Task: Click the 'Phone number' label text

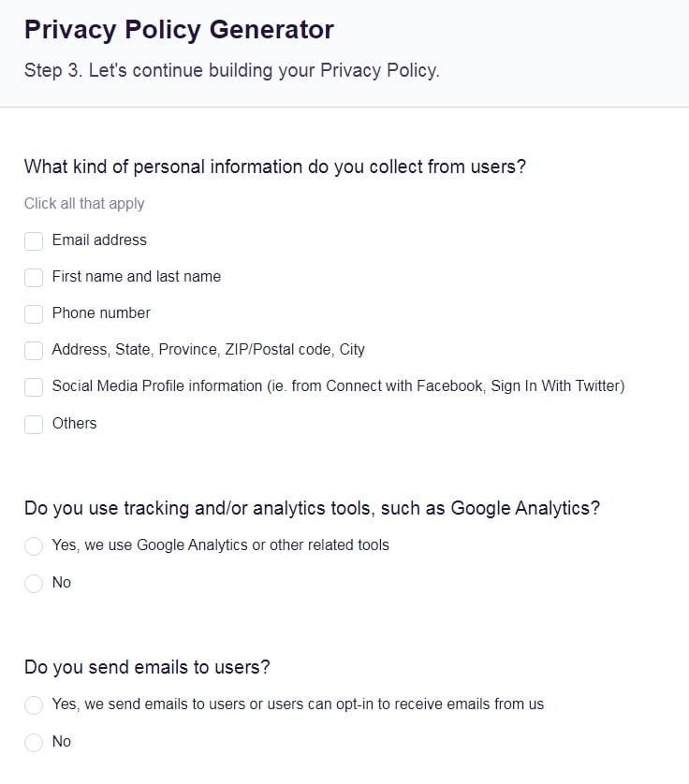Action: [101, 313]
